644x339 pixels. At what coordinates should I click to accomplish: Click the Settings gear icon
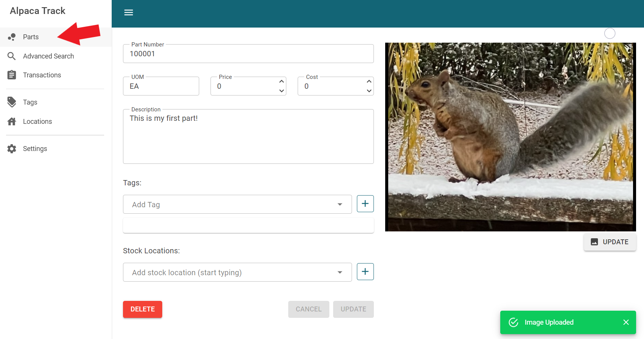pos(12,149)
